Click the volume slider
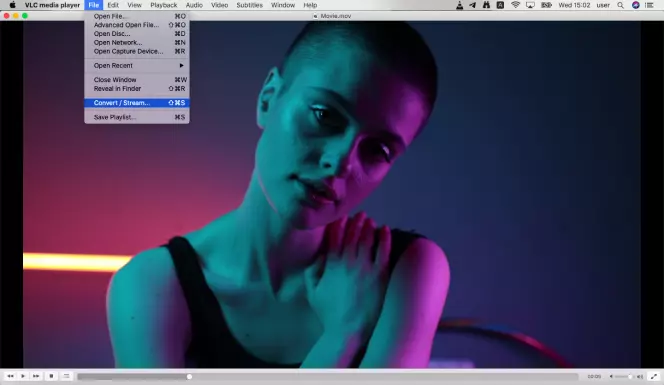Viewport: 664px width, 385px height. pos(623,377)
